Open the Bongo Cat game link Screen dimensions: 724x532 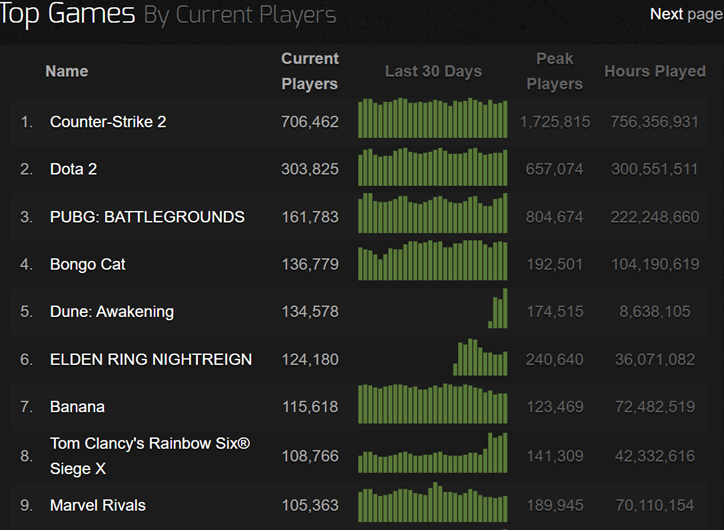tap(88, 264)
